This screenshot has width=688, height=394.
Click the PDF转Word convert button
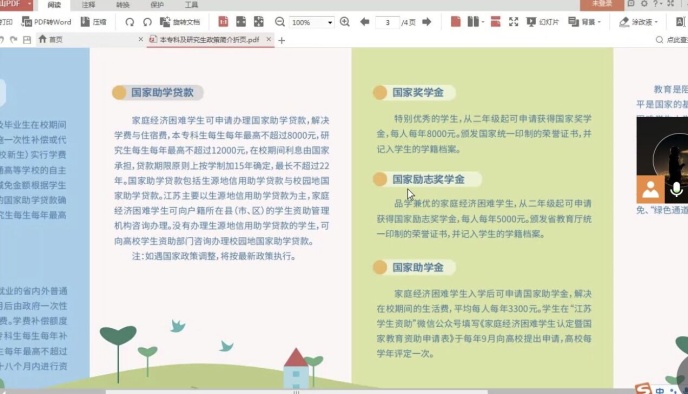[x=46, y=22]
